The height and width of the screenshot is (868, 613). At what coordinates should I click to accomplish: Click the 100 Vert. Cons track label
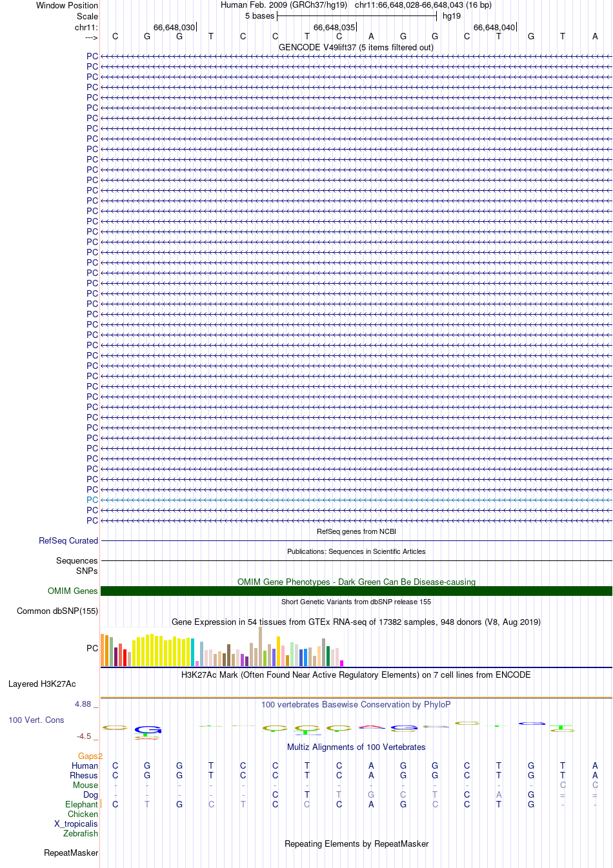[x=36, y=720]
